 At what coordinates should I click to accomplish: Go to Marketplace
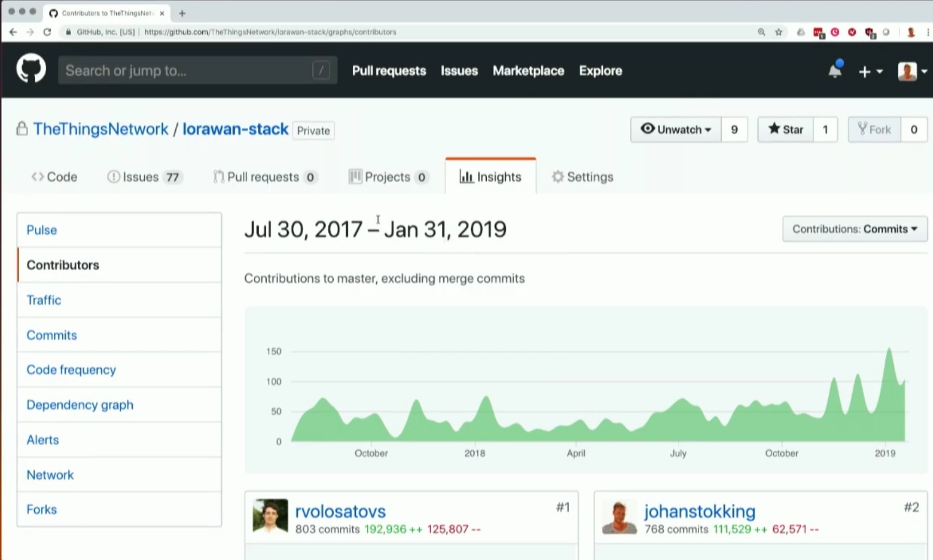tap(528, 71)
